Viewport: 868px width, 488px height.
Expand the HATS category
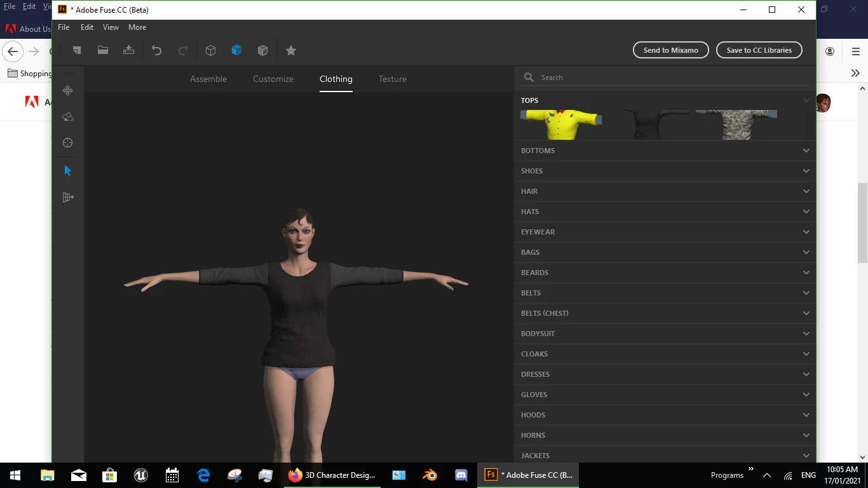pos(665,212)
